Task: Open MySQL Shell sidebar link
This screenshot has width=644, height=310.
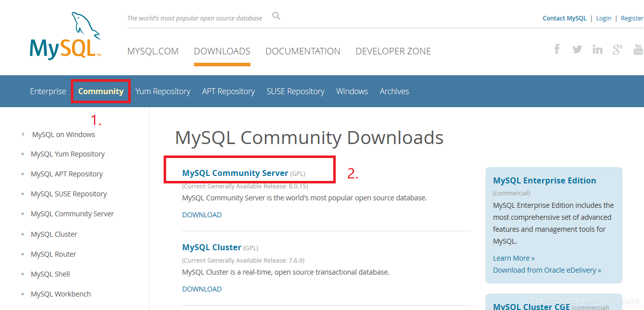Action: coord(50,274)
